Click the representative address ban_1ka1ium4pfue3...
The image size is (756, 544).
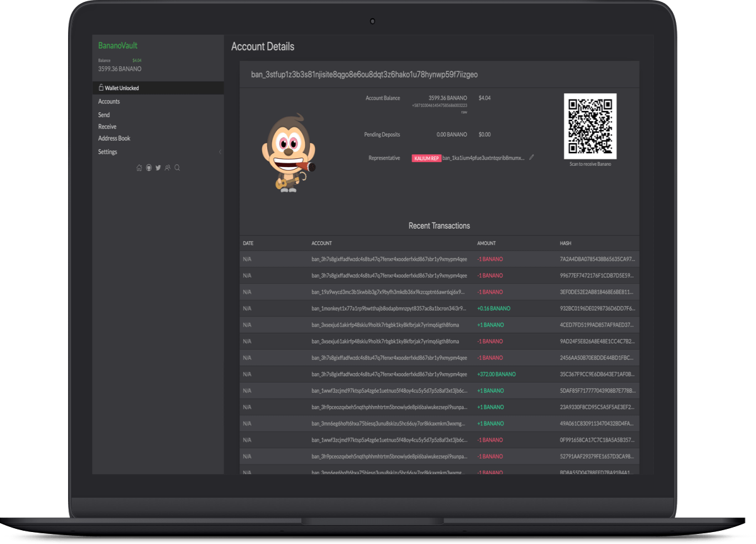point(483,158)
